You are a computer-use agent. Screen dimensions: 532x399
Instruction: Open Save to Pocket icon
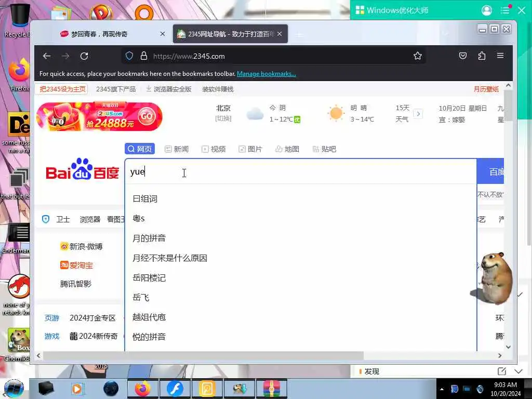tap(463, 56)
